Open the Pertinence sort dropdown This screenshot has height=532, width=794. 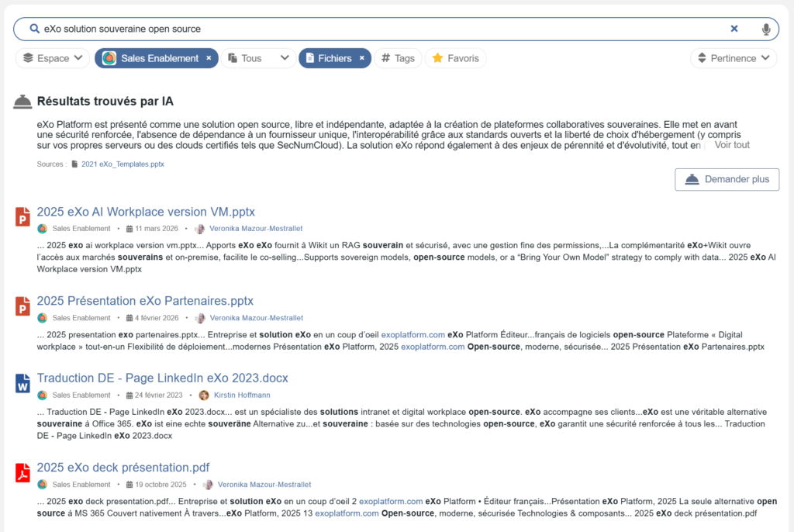point(734,58)
